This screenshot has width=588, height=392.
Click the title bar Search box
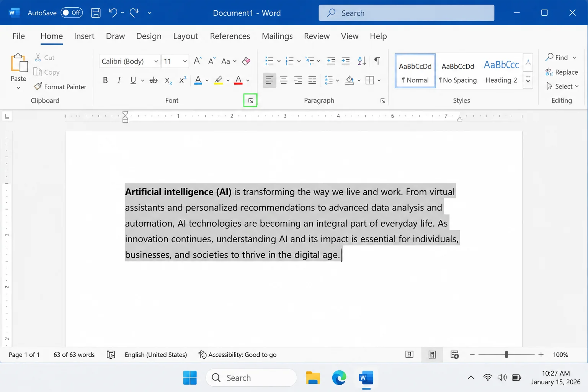407,13
